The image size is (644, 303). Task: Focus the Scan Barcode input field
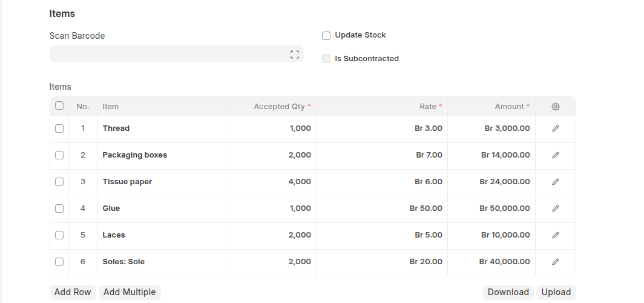tap(169, 55)
